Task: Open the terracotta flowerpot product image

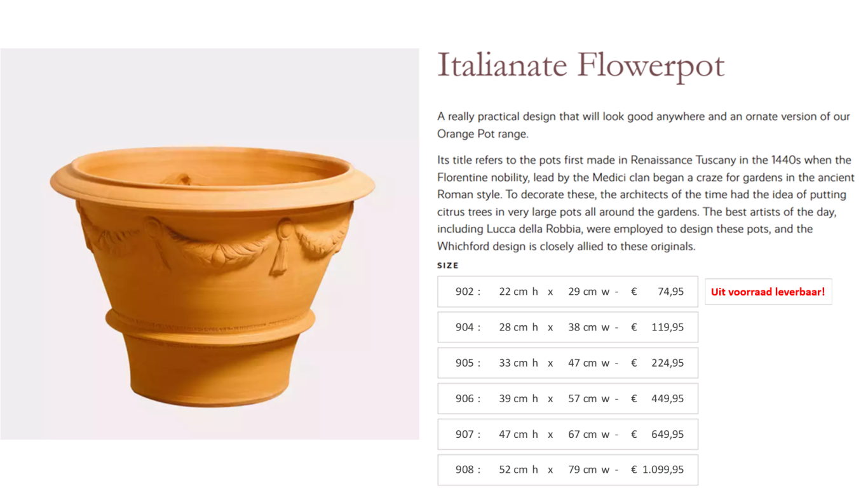Action: 210,244
